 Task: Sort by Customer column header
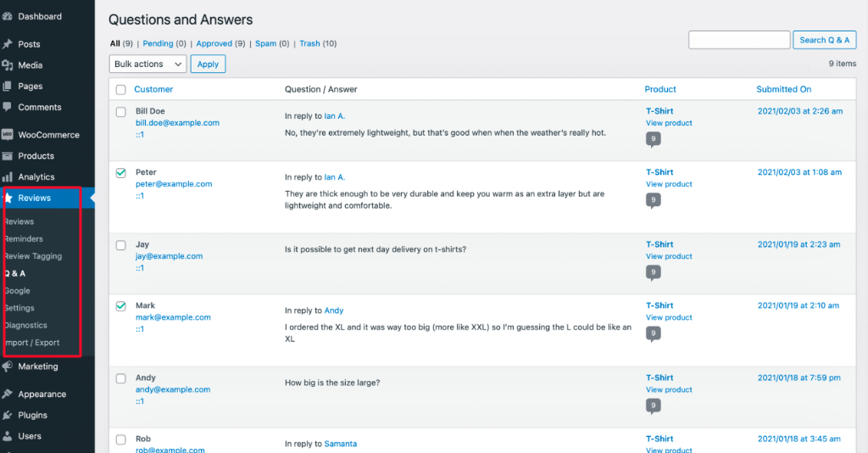[x=153, y=90]
